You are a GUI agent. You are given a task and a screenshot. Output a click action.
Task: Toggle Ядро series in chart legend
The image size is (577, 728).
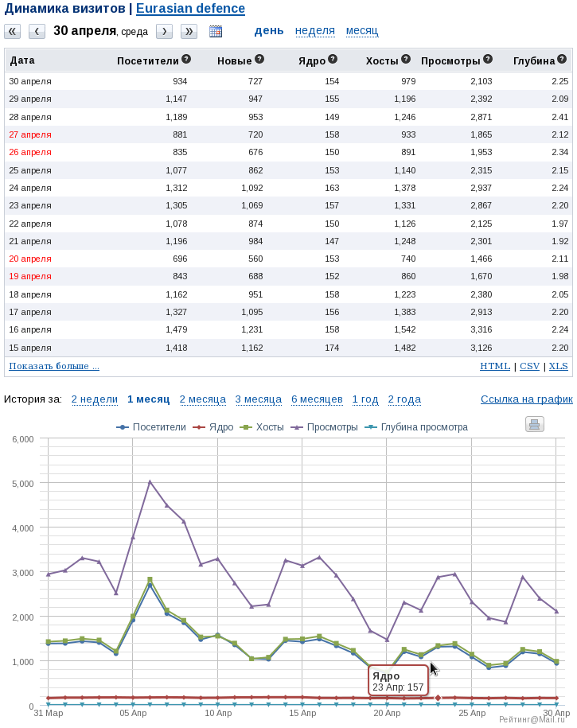coord(212,427)
